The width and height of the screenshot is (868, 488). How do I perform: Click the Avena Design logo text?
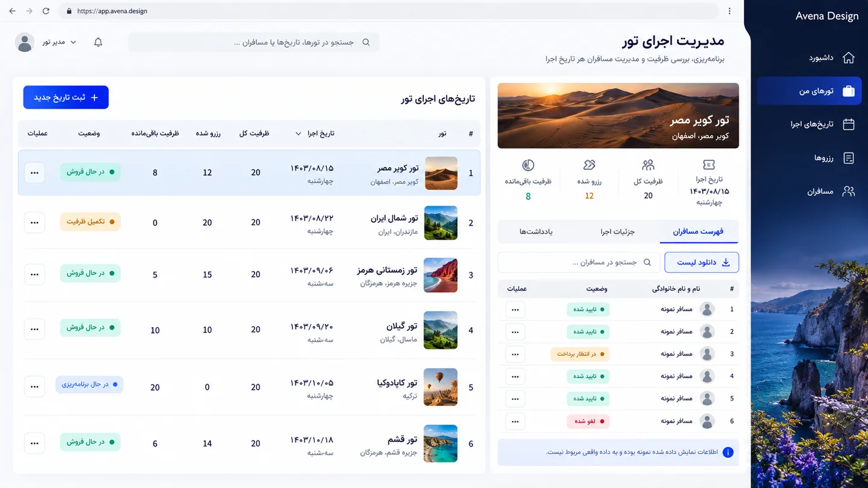(x=826, y=16)
